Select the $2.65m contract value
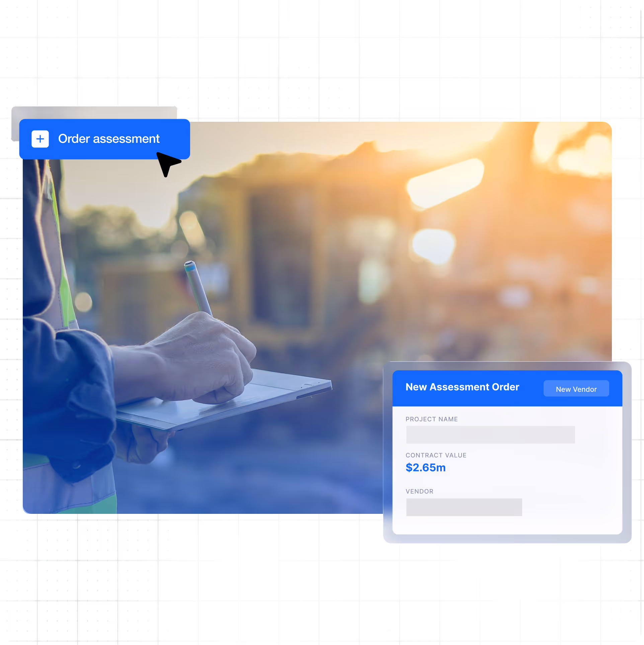This screenshot has width=644, height=645. click(x=425, y=467)
